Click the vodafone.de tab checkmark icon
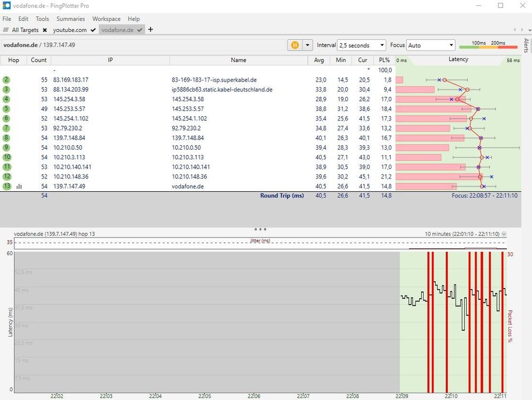 click(x=140, y=30)
